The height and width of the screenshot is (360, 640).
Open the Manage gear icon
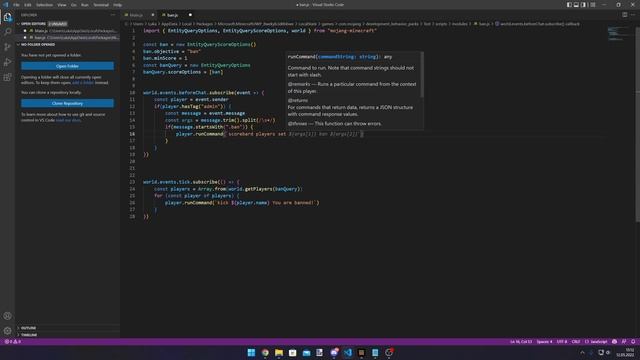click(x=7, y=331)
